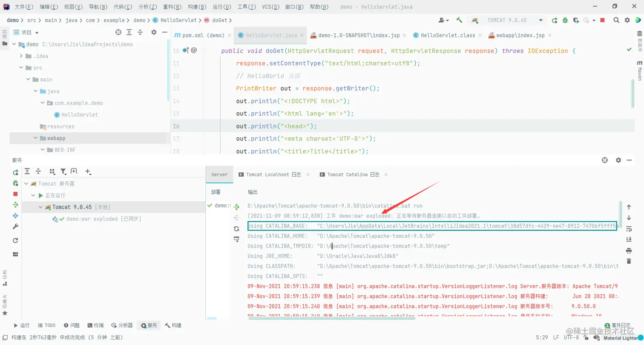Click the scroll down arrow in console output toolbar

click(629, 218)
